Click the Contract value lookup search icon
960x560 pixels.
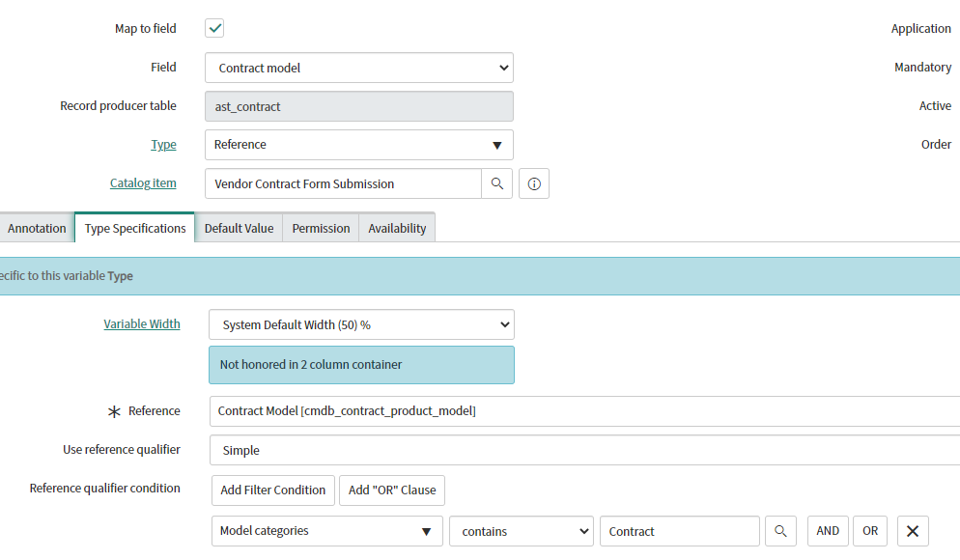pyautogui.click(x=780, y=531)
